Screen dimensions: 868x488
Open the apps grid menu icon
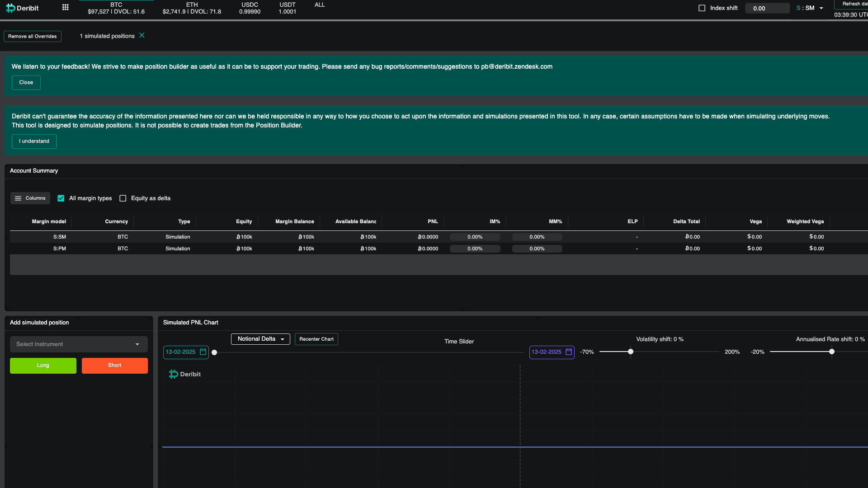65,7
